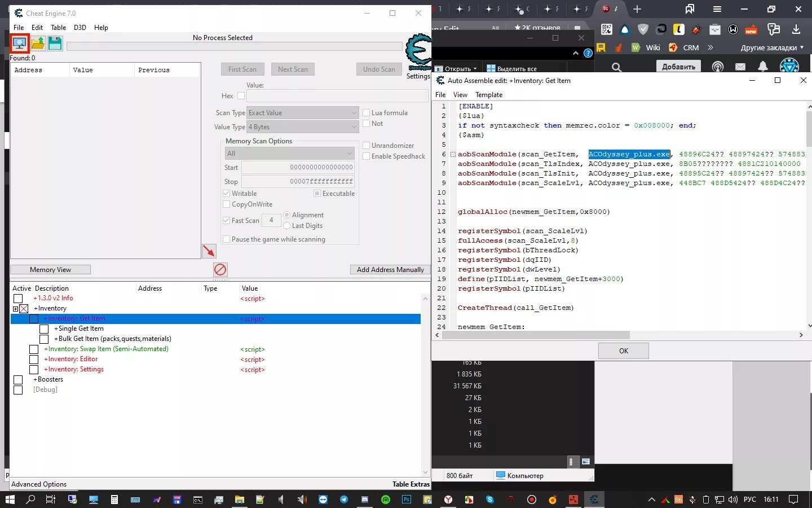Click the Start address field
This screenshot has height=508, width=812.
coord(298,168)
